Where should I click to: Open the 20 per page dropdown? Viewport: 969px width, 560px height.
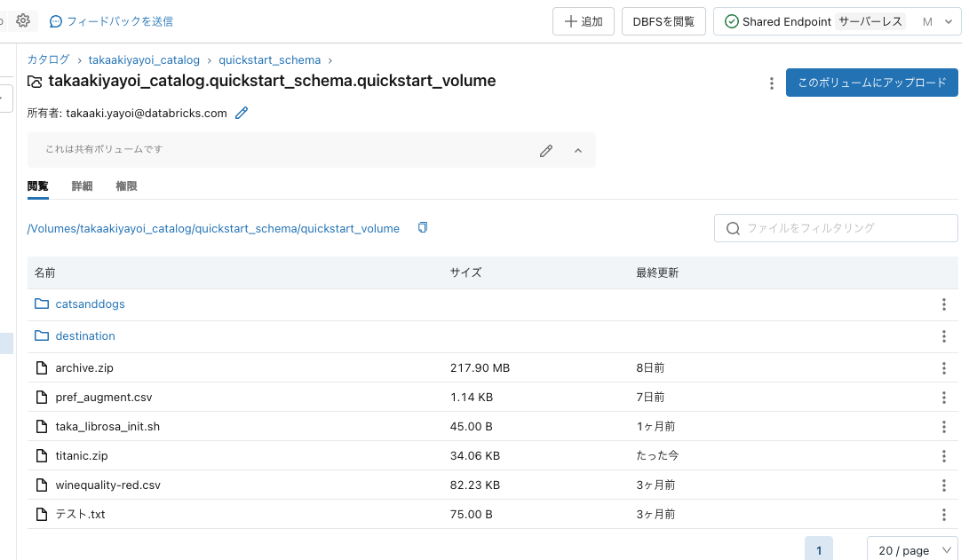(x=912, y=549)
